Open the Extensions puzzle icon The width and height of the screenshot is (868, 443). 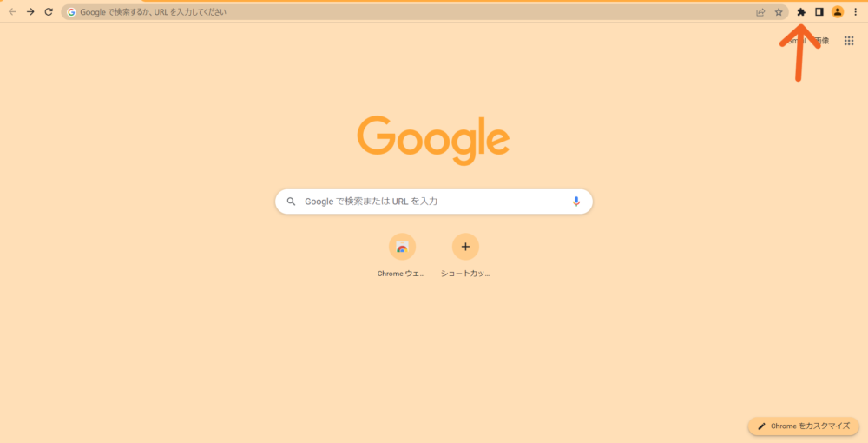point(801,12)
